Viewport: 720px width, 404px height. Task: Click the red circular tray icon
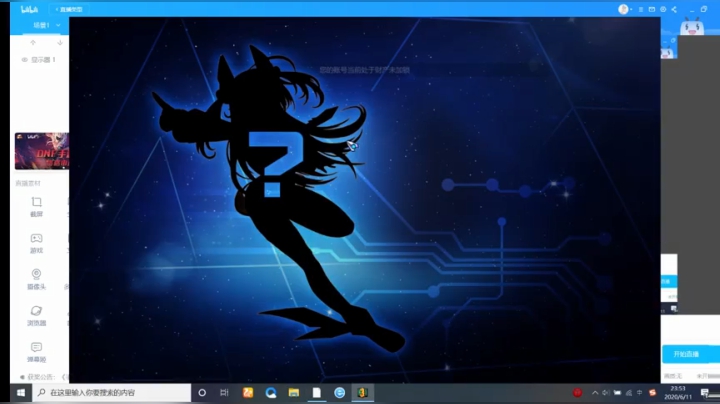[577, 393]
